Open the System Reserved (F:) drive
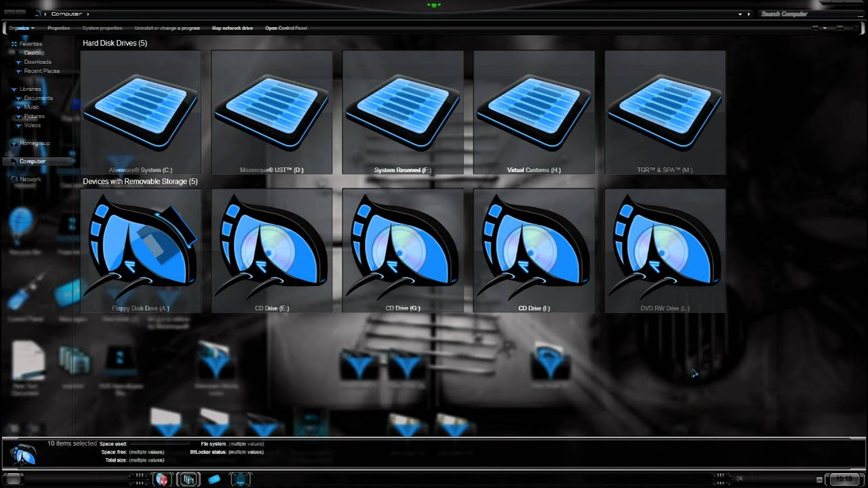Screen dimensions: 868x488 403,113
